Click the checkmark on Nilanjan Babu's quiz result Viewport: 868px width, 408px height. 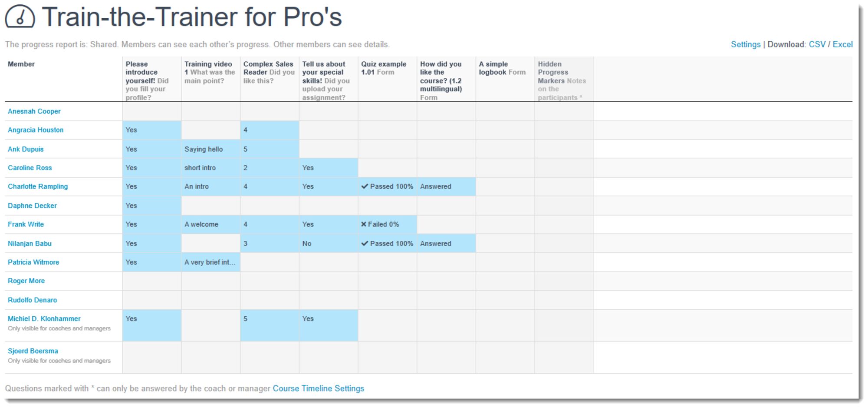pos(365,243)
